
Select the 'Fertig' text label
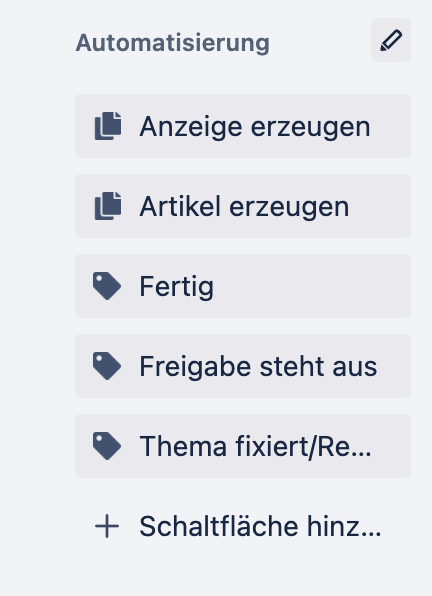[176, 287]
